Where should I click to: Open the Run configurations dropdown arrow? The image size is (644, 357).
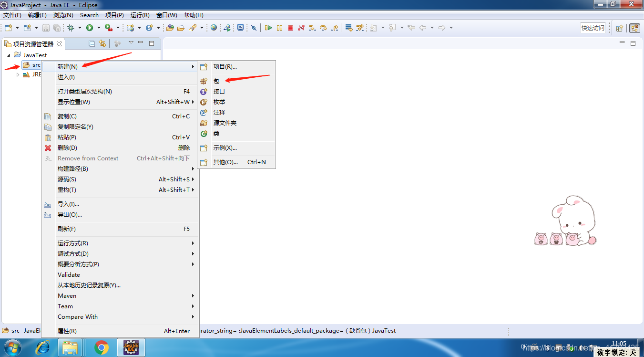point(98,28)
